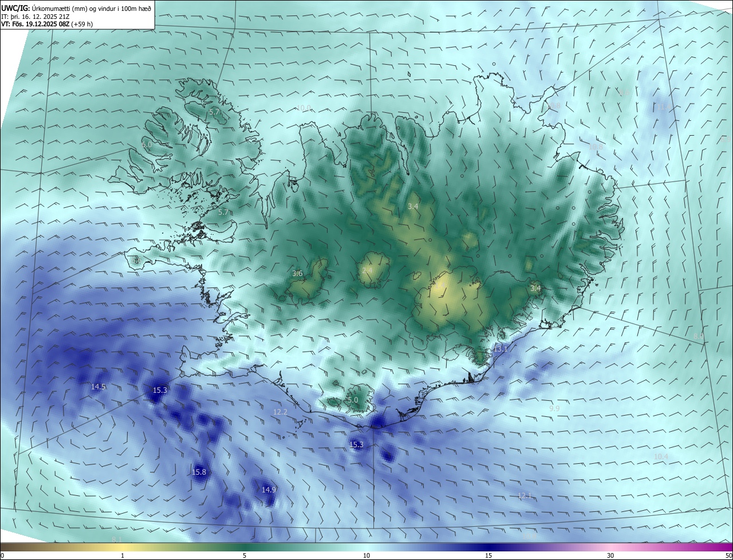This screenshot has width=733, height=560.
Task: Click the 8.0 value label on the map
Action: (x=699, y=336)
